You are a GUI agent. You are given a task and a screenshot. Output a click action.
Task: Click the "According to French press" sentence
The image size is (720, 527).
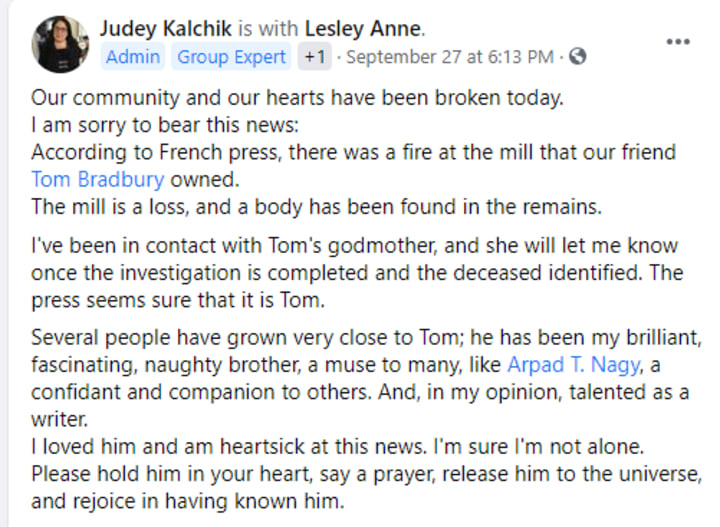coord(354,166)
